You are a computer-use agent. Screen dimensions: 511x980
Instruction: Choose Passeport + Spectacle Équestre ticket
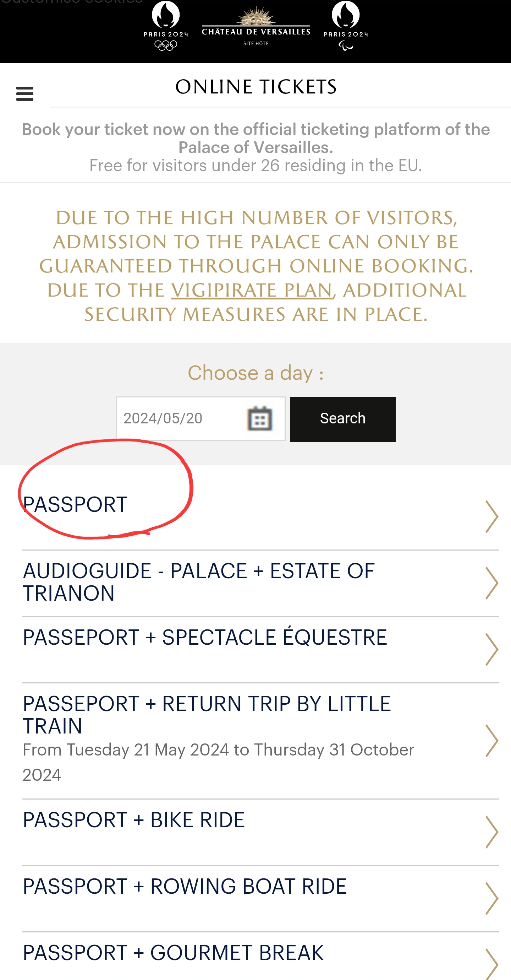[204, 637]
